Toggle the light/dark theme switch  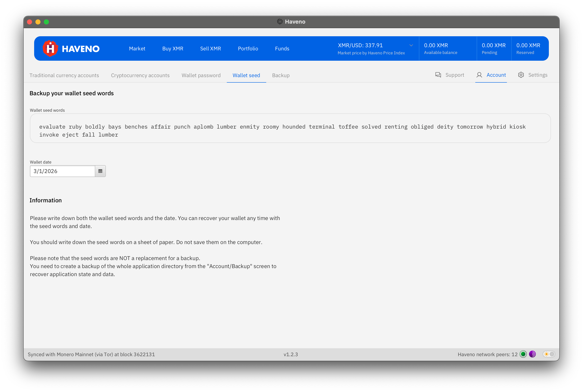(549, 354)
